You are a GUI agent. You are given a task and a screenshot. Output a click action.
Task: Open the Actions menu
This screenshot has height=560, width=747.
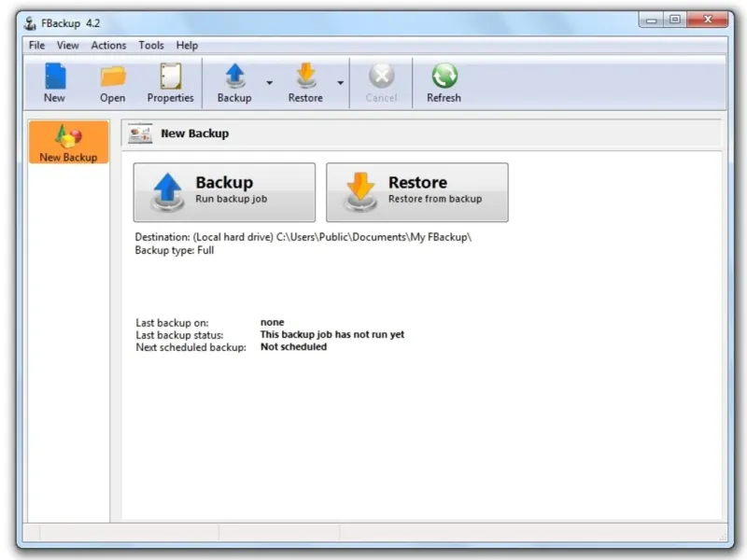[108, 45]
